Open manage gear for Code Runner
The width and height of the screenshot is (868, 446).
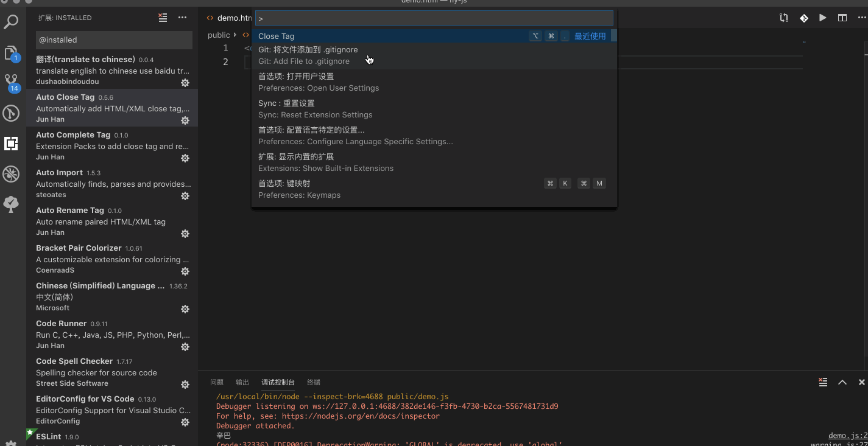[x=185, y=347]
